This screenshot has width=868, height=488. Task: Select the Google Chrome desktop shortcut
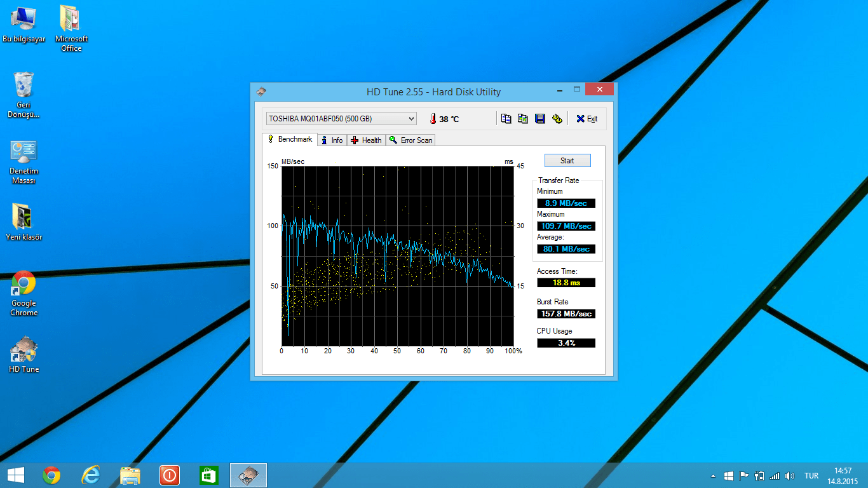coord(24,293)
